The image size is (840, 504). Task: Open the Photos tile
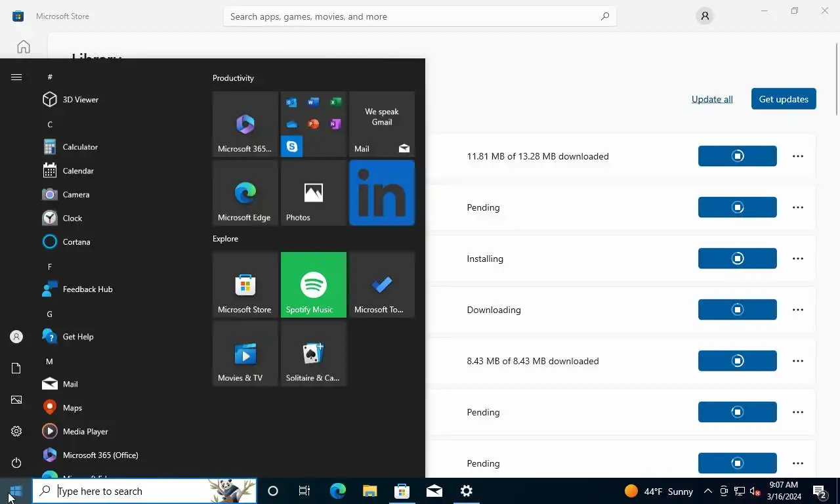(x=314, y=193)
